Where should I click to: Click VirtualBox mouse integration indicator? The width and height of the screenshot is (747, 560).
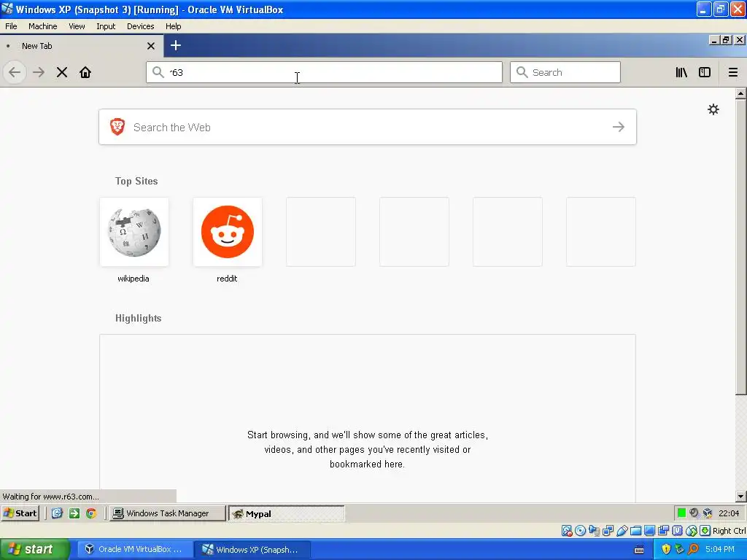(692, 531)
